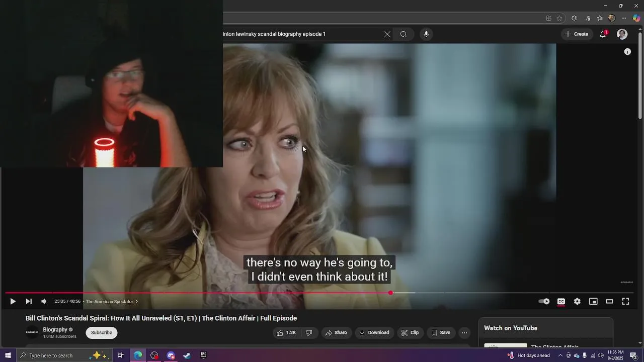Subscribe to Biography channel
The image size is (644, 362).
(102, 333)
